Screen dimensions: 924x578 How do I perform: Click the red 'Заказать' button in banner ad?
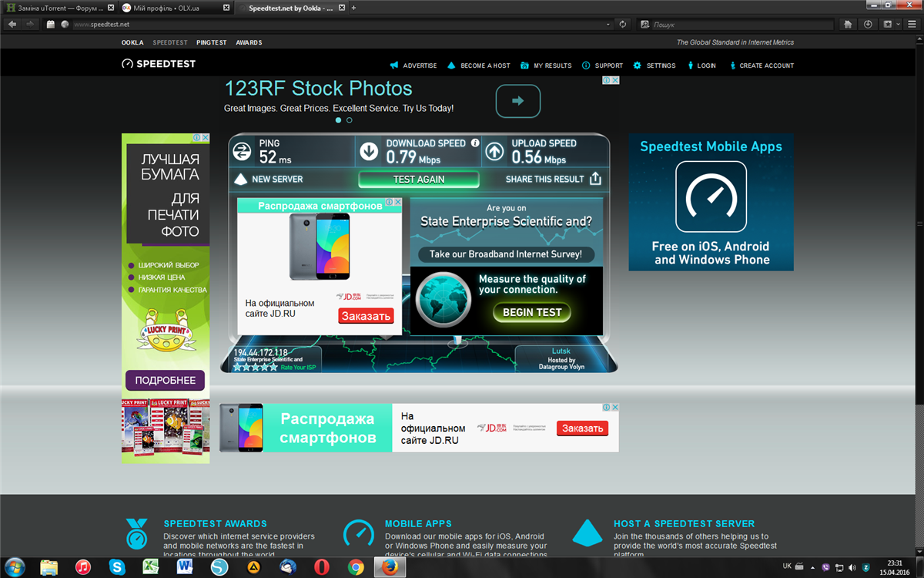(582, 428)
